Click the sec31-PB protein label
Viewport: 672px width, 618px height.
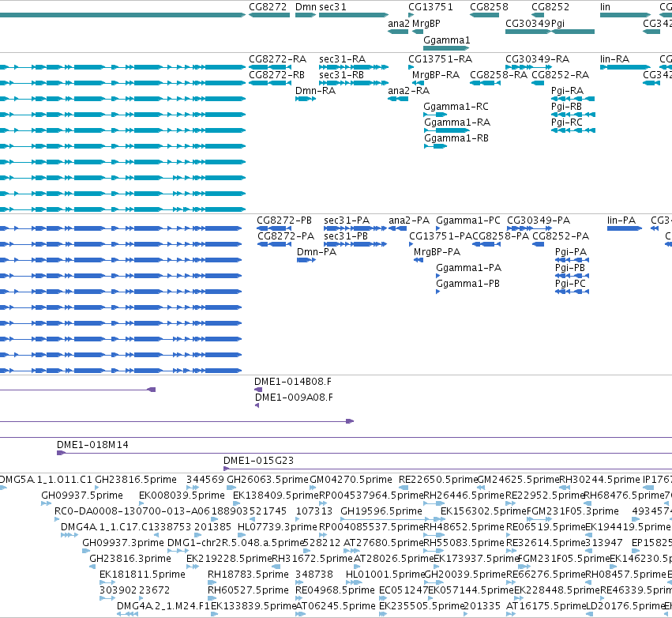coord(345,236)
